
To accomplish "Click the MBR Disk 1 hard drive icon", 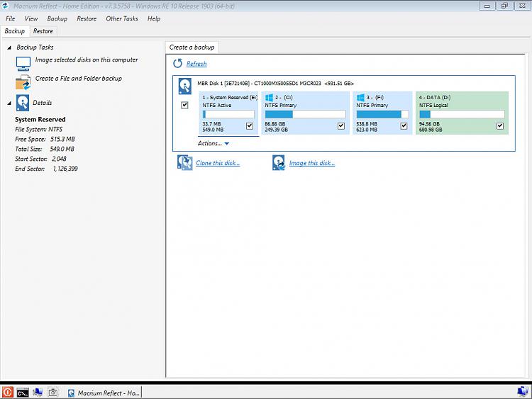I will (x=185, y=86).
